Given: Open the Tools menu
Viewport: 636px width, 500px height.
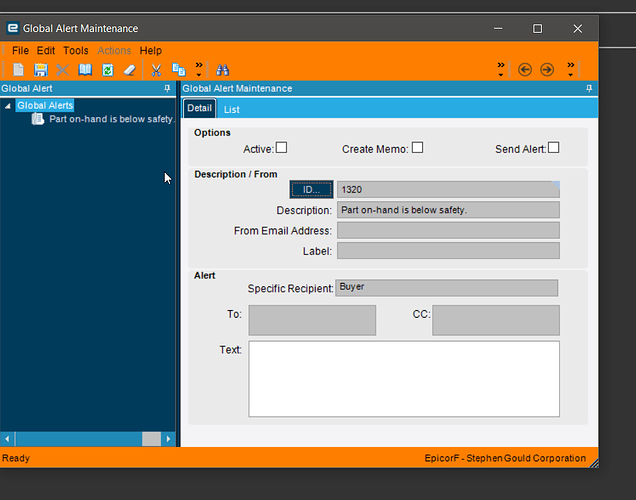Looking at the screenshot, I should [x=75, y=51].
